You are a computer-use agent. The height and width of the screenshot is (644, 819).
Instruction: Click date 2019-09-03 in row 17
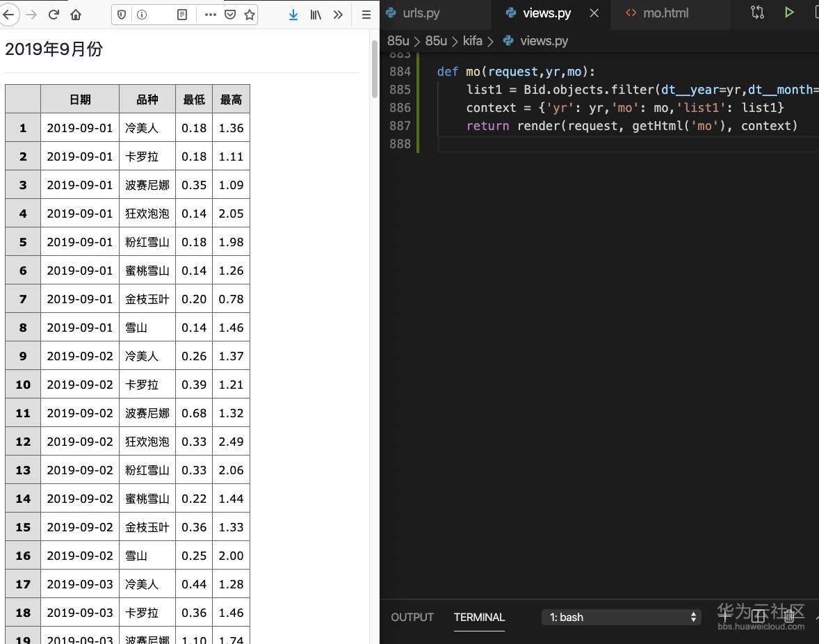(x=80, y=584)
